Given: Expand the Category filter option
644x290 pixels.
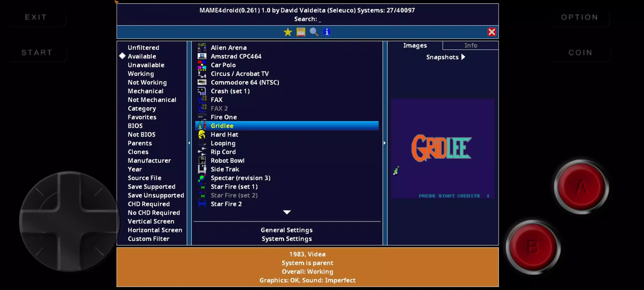Looking at the screenshot, I should (141, 108).
